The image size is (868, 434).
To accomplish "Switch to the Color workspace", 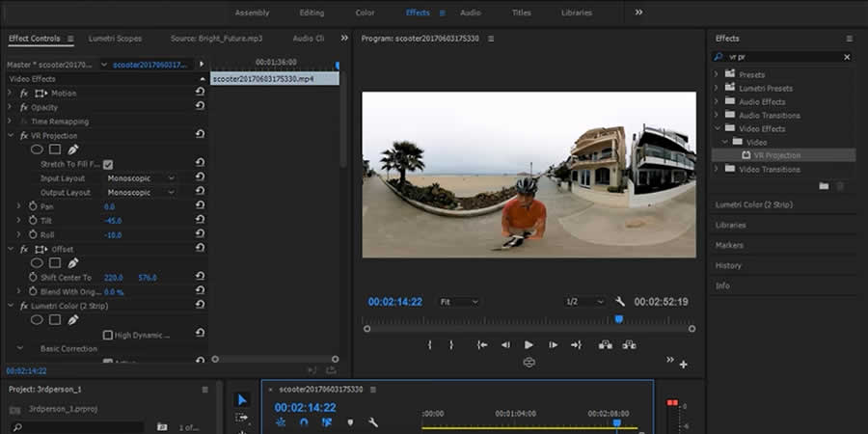I will click(365, 13).
